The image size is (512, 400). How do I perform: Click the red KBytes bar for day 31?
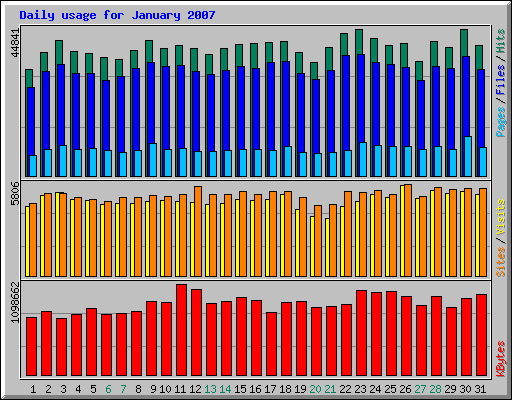(x=482, y=335)
